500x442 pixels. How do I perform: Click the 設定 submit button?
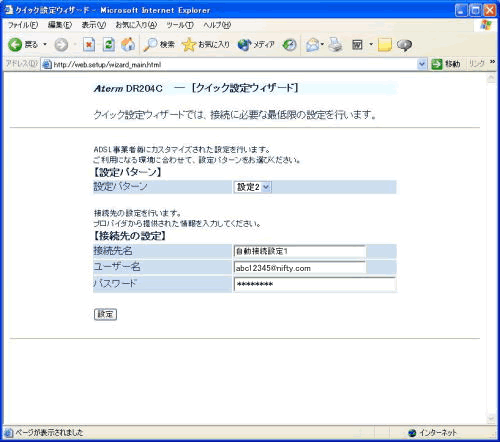point(105,314)
